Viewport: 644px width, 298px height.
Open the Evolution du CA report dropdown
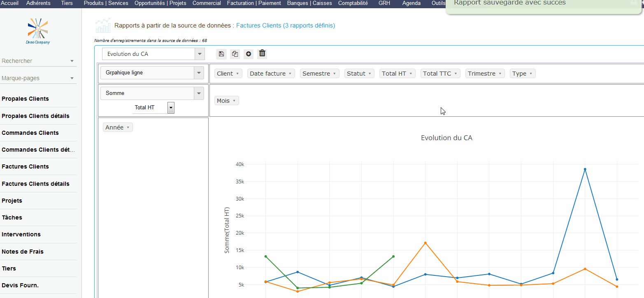200,54
